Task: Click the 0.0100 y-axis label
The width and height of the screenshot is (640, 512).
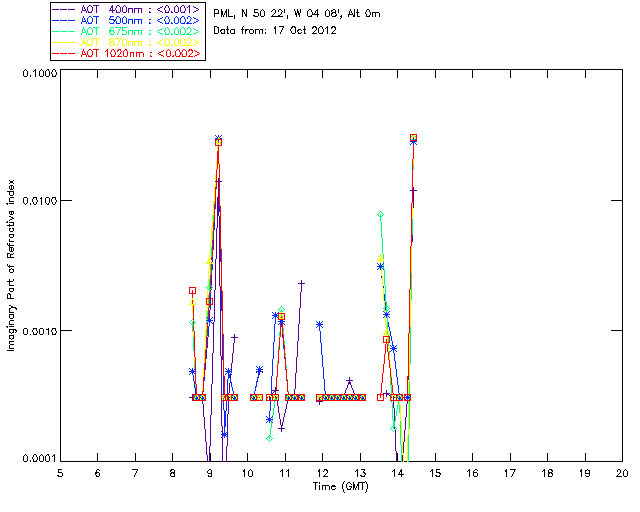Action: coord(39,200)
